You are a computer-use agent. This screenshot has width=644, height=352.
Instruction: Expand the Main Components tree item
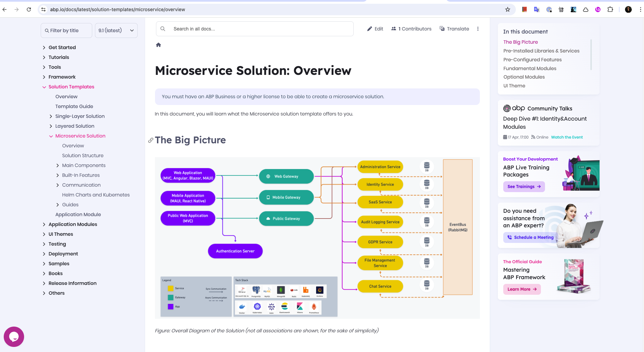click(58, 166)
